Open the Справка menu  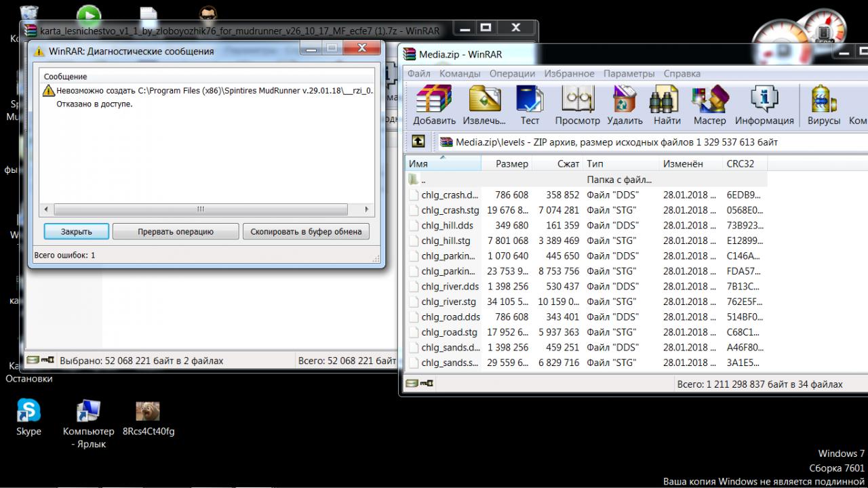682,73
